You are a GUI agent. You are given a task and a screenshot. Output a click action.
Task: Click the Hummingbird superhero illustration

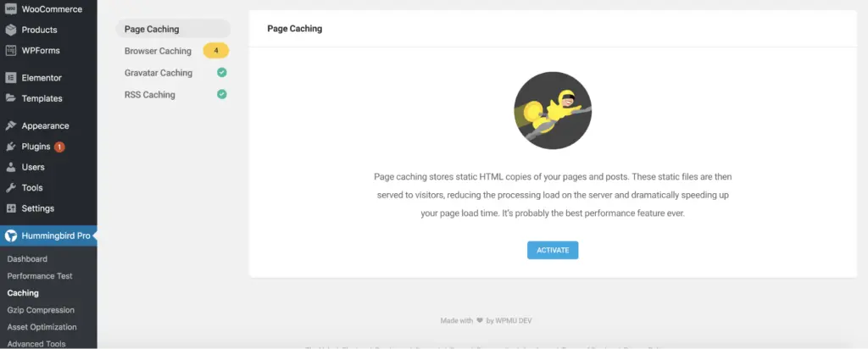coord(553,111)
